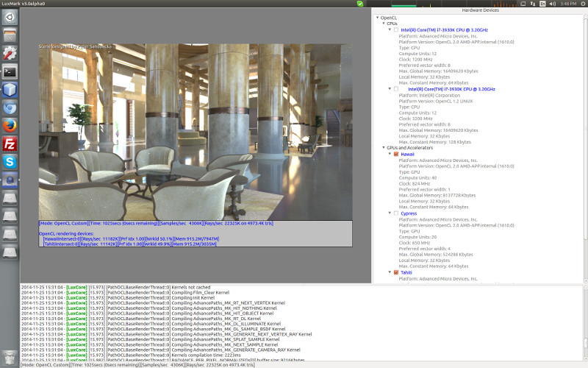This screenshot has height=368, width=588.
Task: Open the Ubuntu Dash launcher
Action: [10, 17]
